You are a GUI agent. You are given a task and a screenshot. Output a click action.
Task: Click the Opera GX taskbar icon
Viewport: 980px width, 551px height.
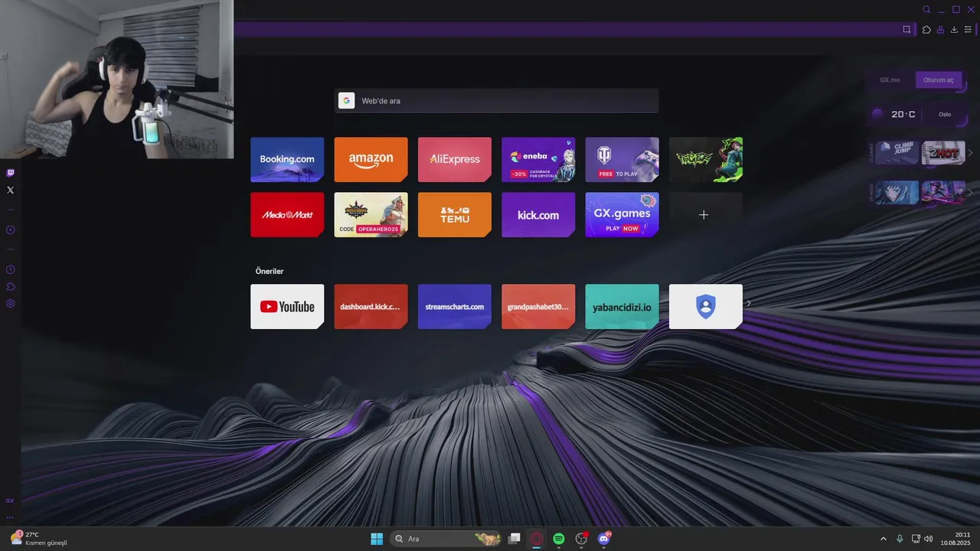click(x=537, y=539)
